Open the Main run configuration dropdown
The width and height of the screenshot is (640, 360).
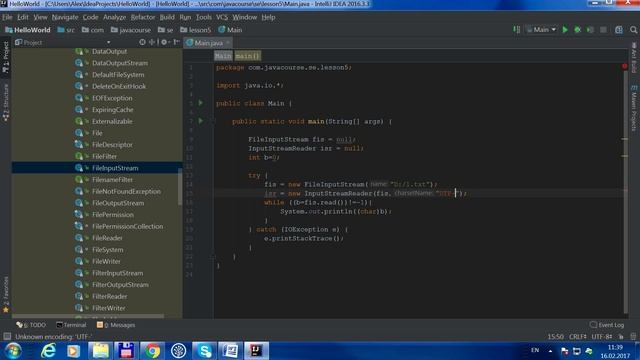point(542,30)
